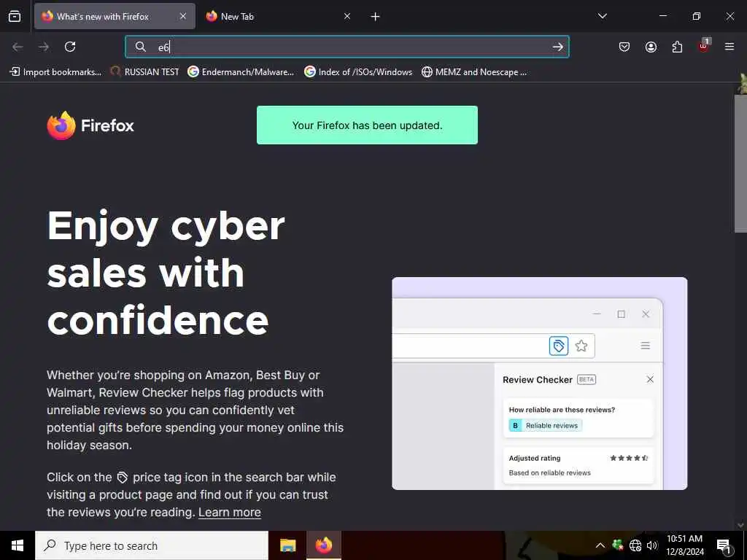Open green tray application icon
Viewport: 747px width, 560px height.
click(x=618, y=545)
